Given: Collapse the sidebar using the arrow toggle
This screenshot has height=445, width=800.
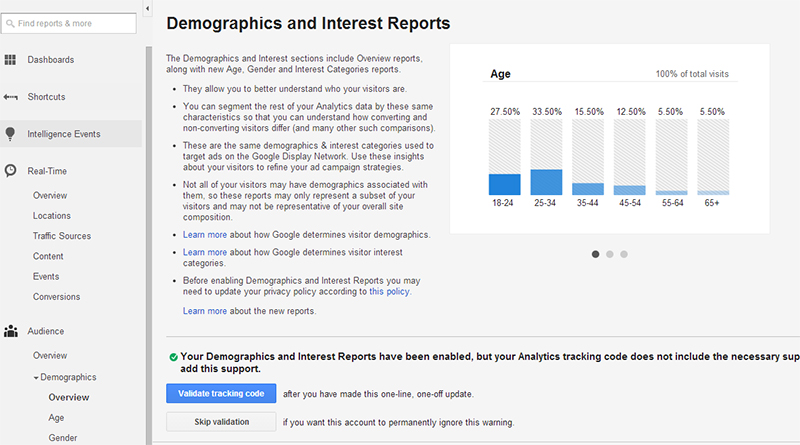Looking at the screenshot, I should click(x=148, y=8).
